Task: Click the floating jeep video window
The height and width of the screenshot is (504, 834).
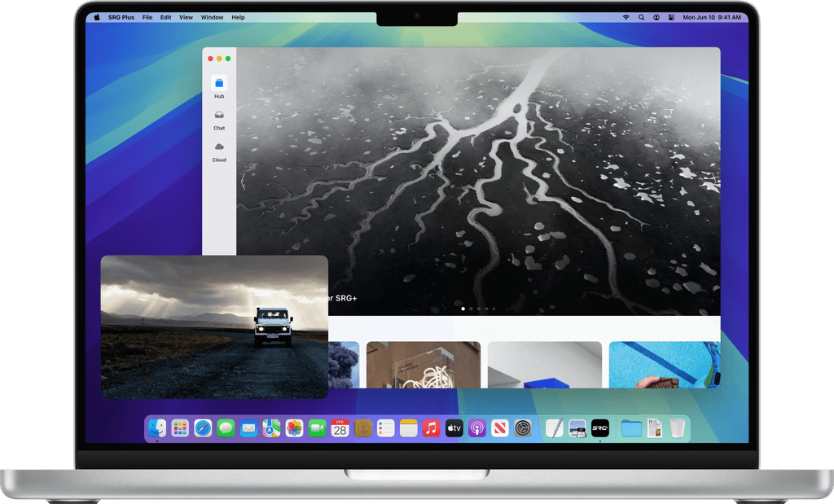Action: pos(214,327)
